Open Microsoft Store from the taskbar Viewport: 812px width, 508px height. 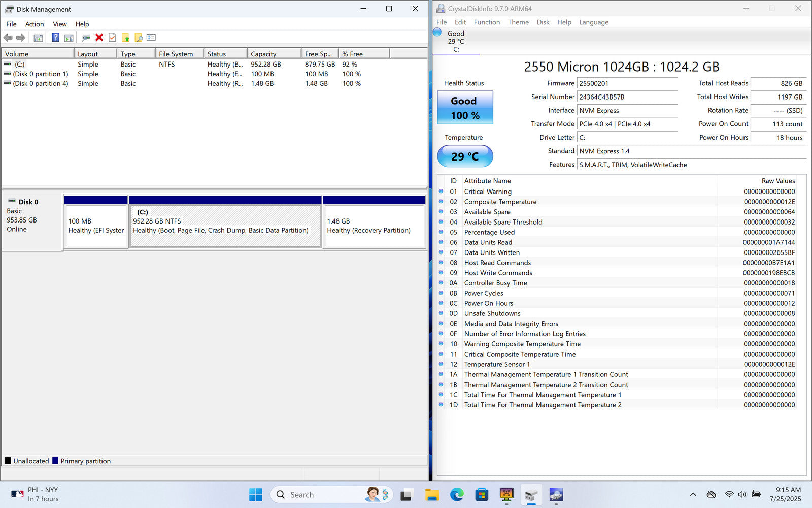482,495
